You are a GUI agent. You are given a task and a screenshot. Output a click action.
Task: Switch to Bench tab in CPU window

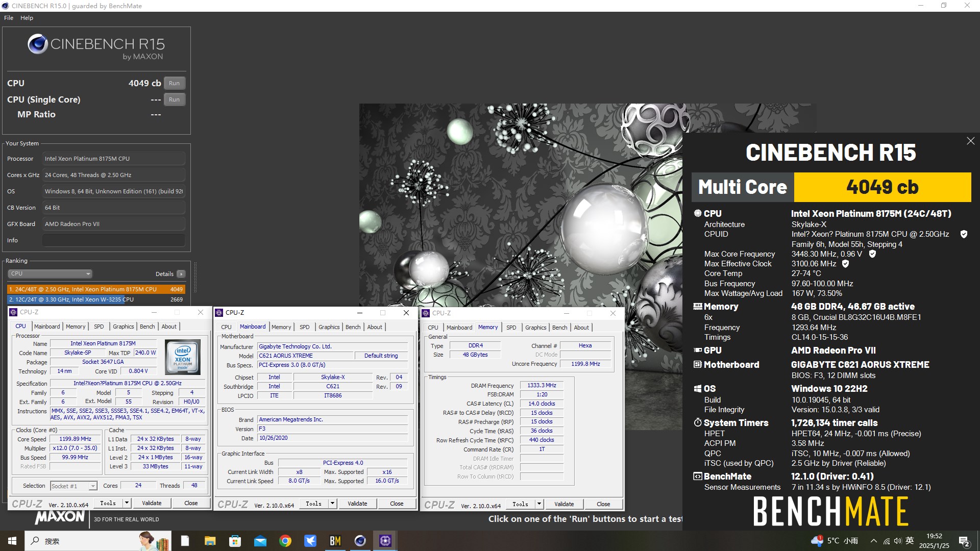(x=147, y=327)
